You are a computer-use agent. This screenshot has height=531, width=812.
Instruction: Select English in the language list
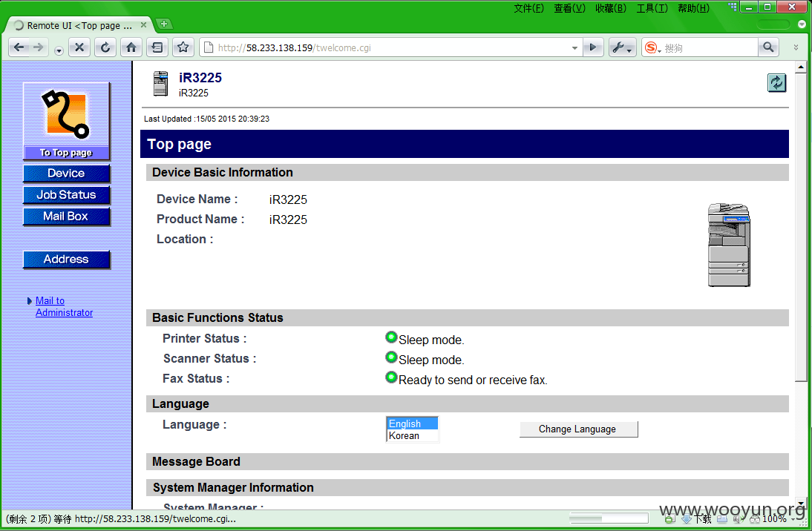(x=412, y=424)
